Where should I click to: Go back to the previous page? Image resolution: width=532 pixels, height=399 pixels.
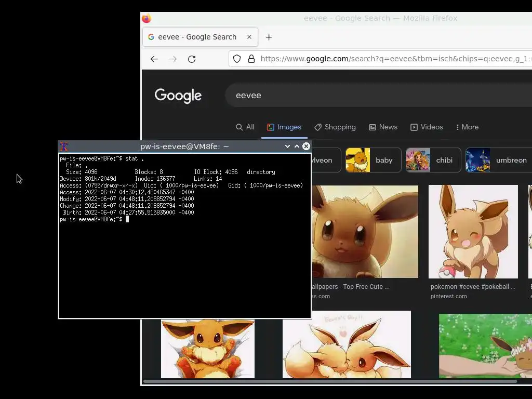154,59
